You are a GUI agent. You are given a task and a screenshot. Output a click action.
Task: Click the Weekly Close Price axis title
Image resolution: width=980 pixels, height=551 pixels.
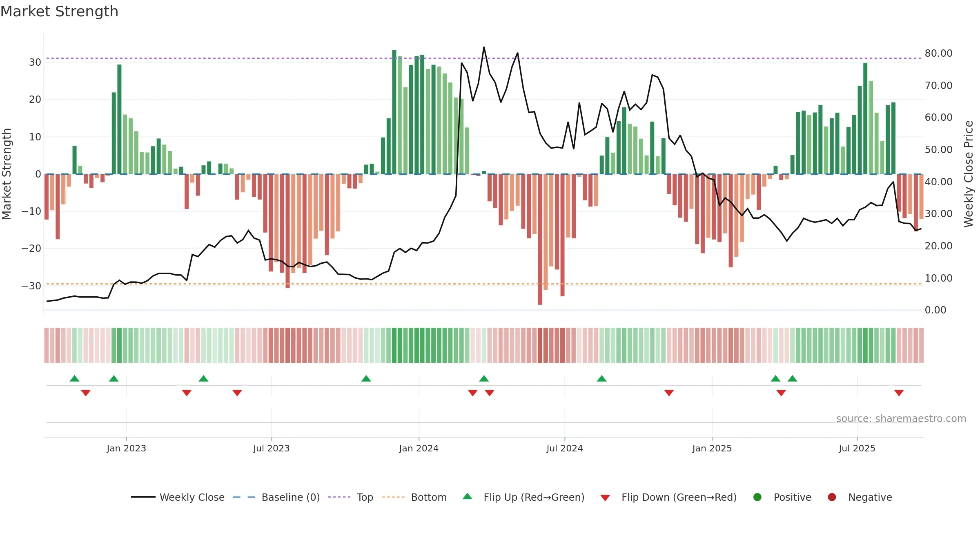[969, 174]
